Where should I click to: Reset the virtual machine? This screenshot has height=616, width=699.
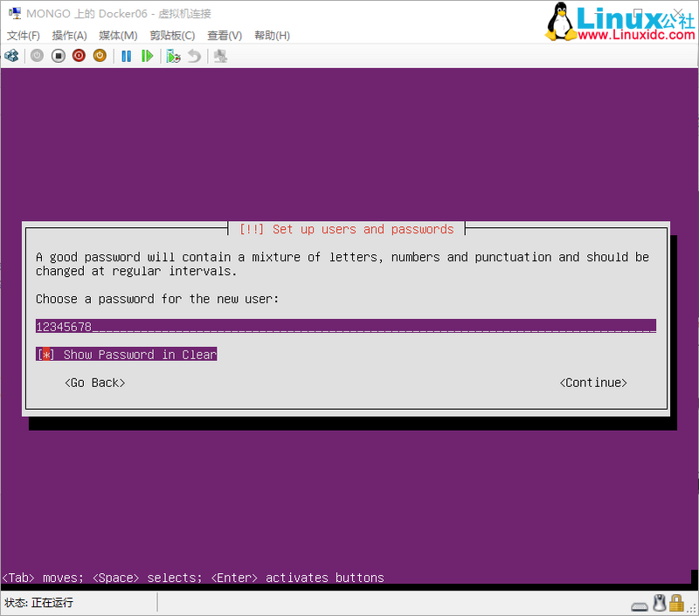tap(149, 56)
